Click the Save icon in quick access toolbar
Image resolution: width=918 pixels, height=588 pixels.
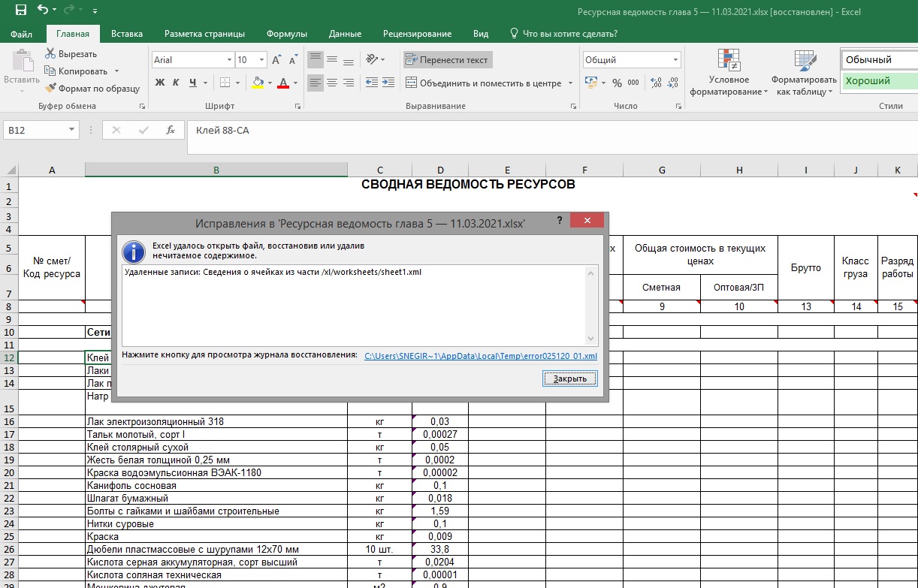(20, 11)
